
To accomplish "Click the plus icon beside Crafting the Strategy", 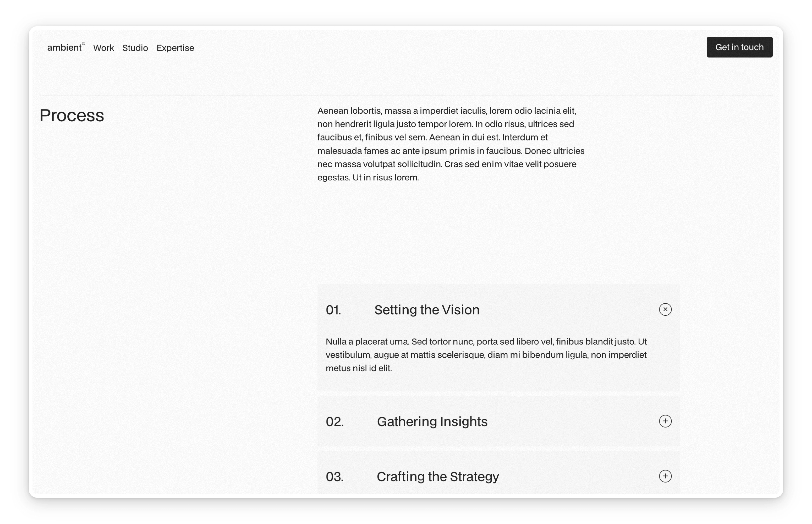I will (x=665, y=476).
